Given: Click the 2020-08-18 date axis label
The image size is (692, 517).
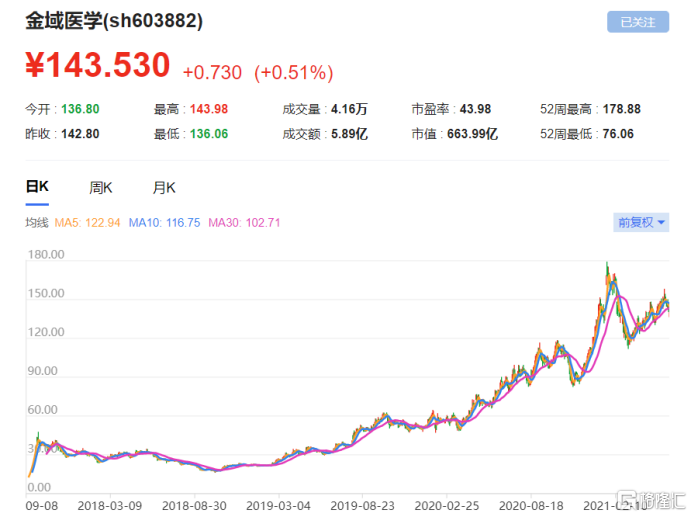Looking at the screenshot, I should point(531,506).
